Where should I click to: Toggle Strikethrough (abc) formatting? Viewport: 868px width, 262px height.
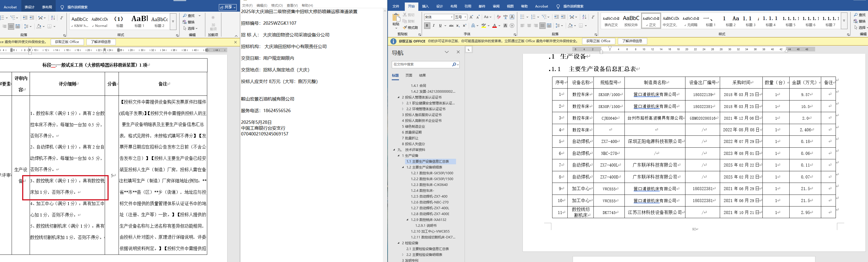pyautogui.click(x=451, y=26)
